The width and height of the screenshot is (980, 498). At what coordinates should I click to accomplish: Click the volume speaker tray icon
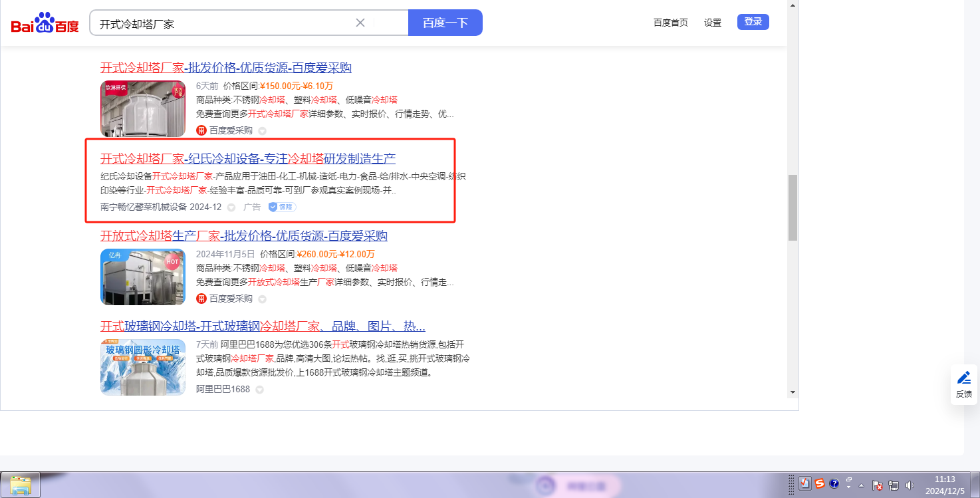click(x=910, y=485)
